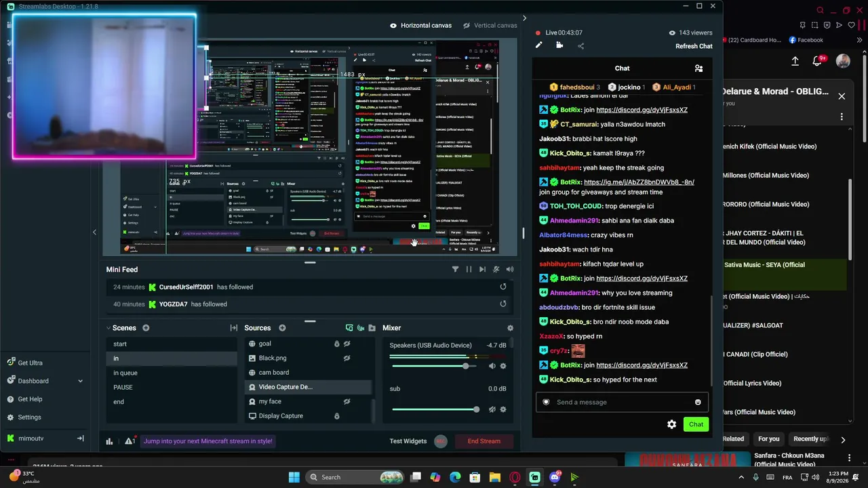Collapse the Scenes collection chevron
The height and width of the screenshot is (488, 868).
pos(108,328)
